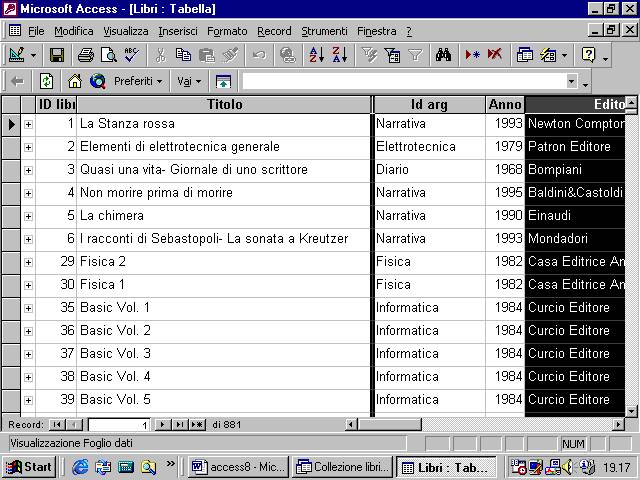Click the Design View toolbar icon
The height and width of the screenshot is (480, 640).
(x=16, y=55)
